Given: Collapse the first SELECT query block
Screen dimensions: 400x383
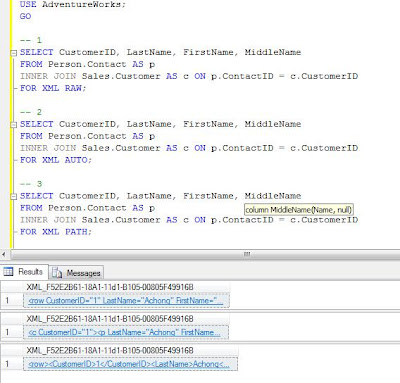Looking at the screenshot, I should 13,53.
